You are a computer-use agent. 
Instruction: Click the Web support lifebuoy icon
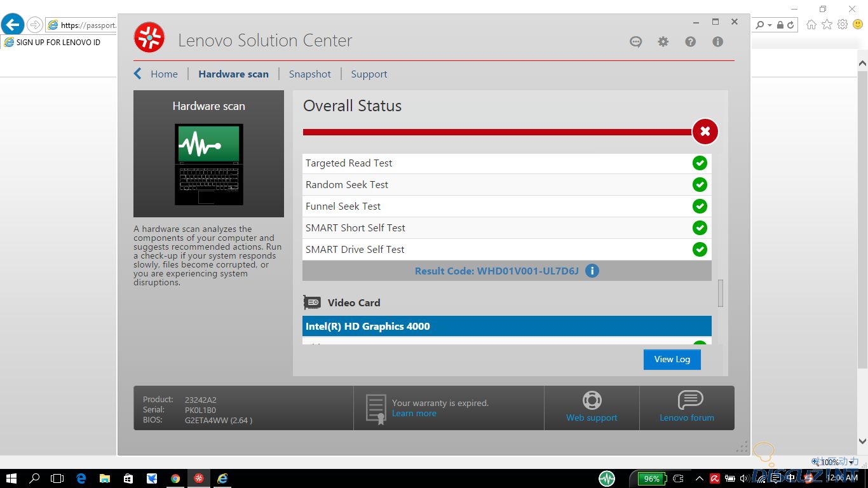pyautogui.click(x=592, y=400)
